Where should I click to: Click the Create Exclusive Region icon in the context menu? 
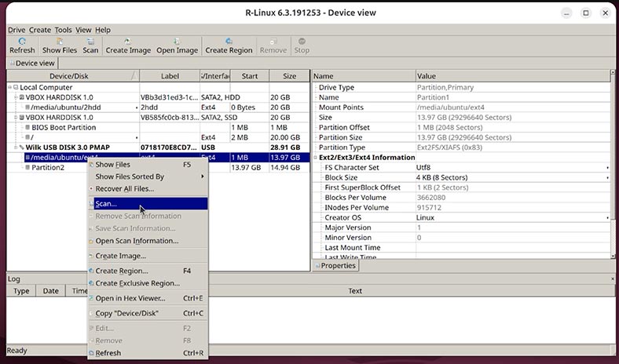[91, 283]
